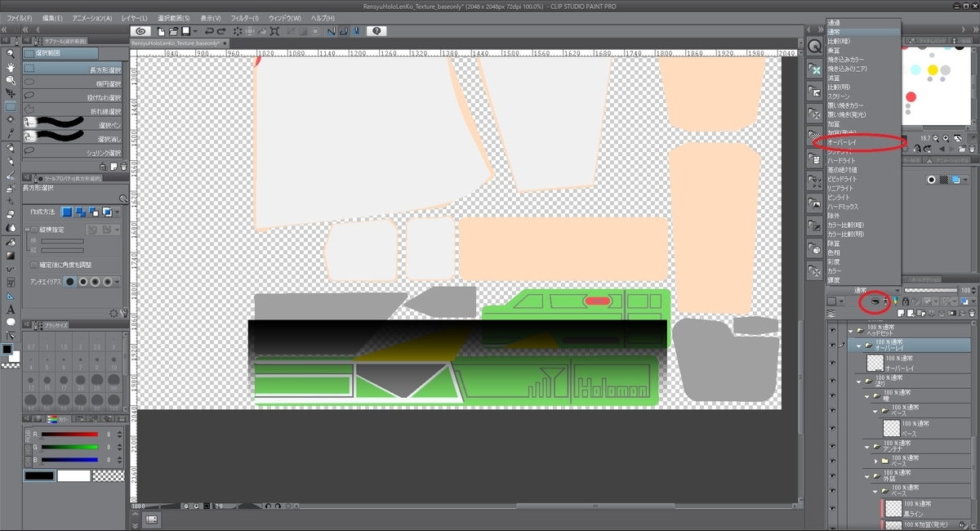Select the rectangular Selection area tool
The image size is (980, 531).
click(11, 106)
